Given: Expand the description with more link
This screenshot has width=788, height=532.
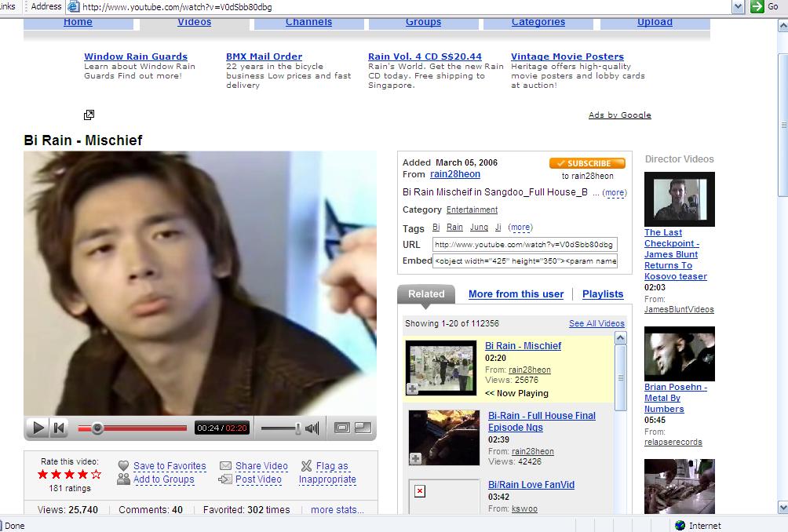Looking at the screenshot, I should (x=615, y=192).
